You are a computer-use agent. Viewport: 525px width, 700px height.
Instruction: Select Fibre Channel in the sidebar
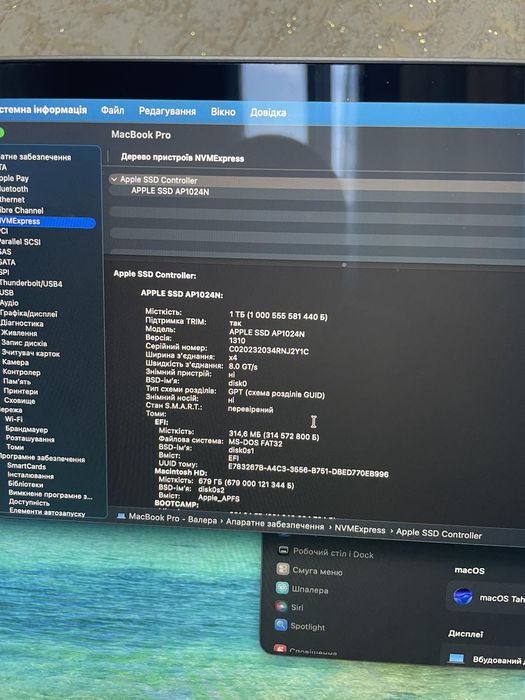click(21, 210)
